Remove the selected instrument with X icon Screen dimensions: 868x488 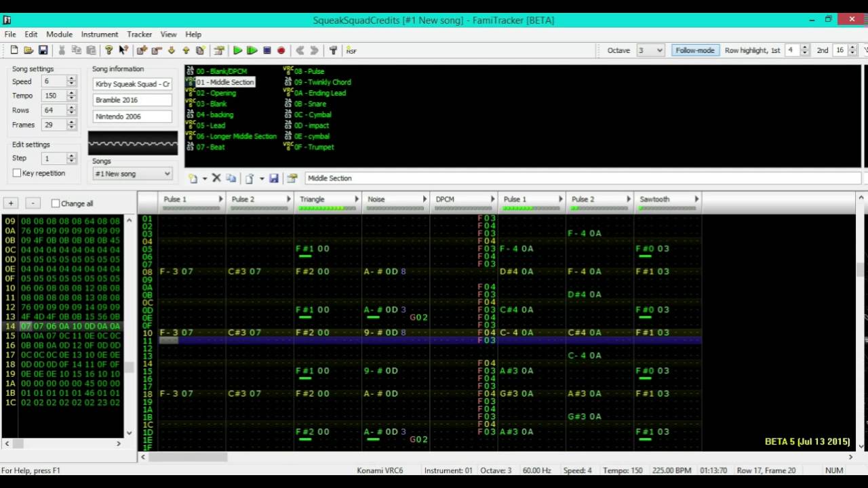tap(216, 178)
